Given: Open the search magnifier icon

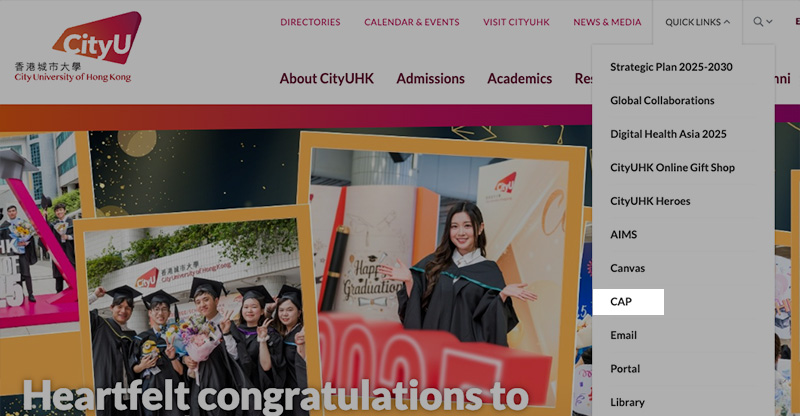Looking at the screenshot, I should point(758,22).
